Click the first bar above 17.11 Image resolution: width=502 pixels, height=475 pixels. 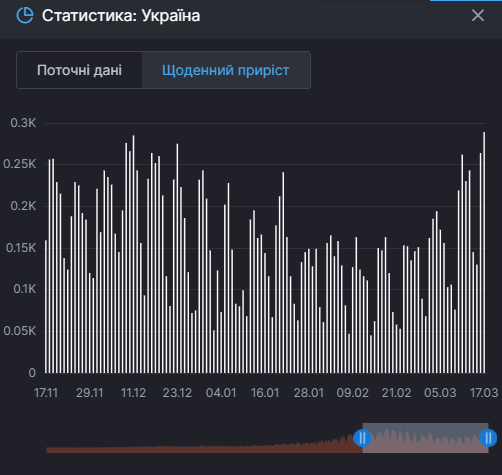pyautogui.click(x=46, y=306)
